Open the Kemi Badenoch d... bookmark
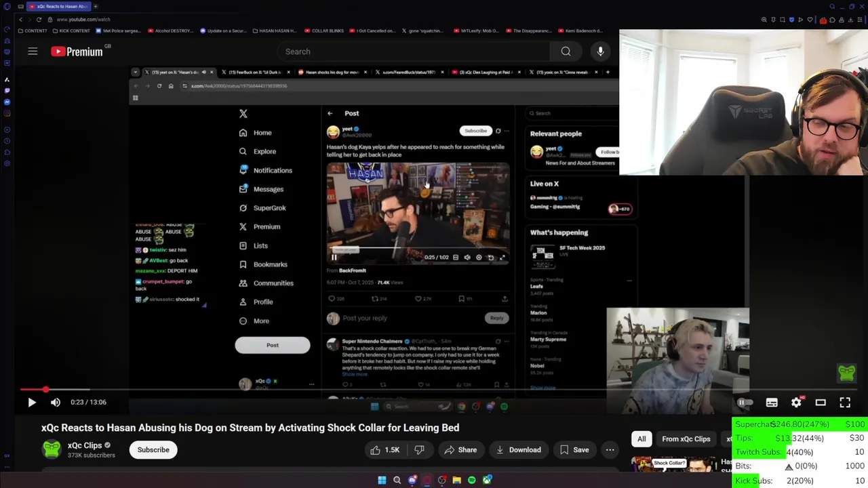This screenshot has width=868, height=488. coord(582,30)
